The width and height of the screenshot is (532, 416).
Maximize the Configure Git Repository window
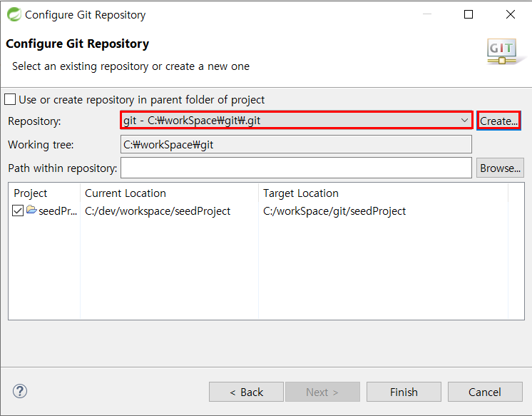(469, 14)
